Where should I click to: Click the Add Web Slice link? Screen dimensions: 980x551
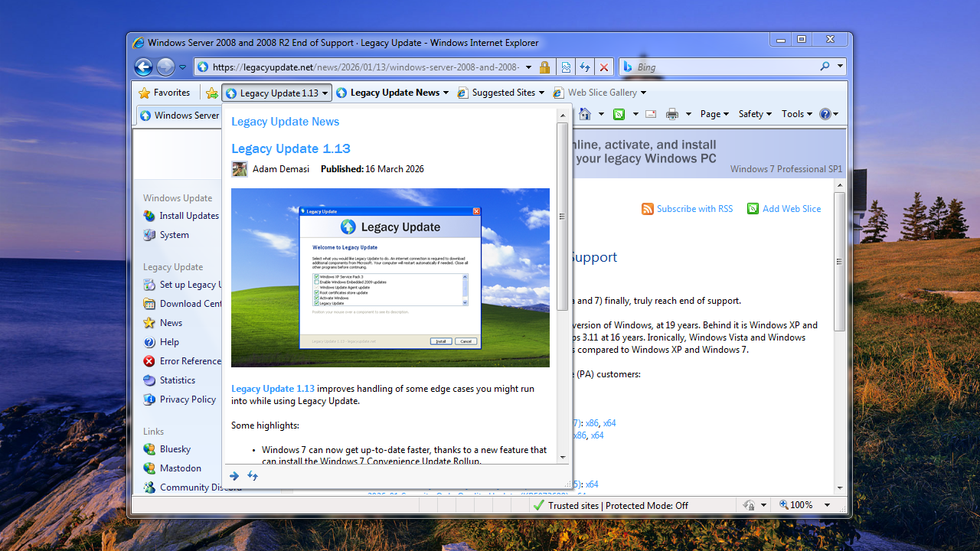(791, 209)
